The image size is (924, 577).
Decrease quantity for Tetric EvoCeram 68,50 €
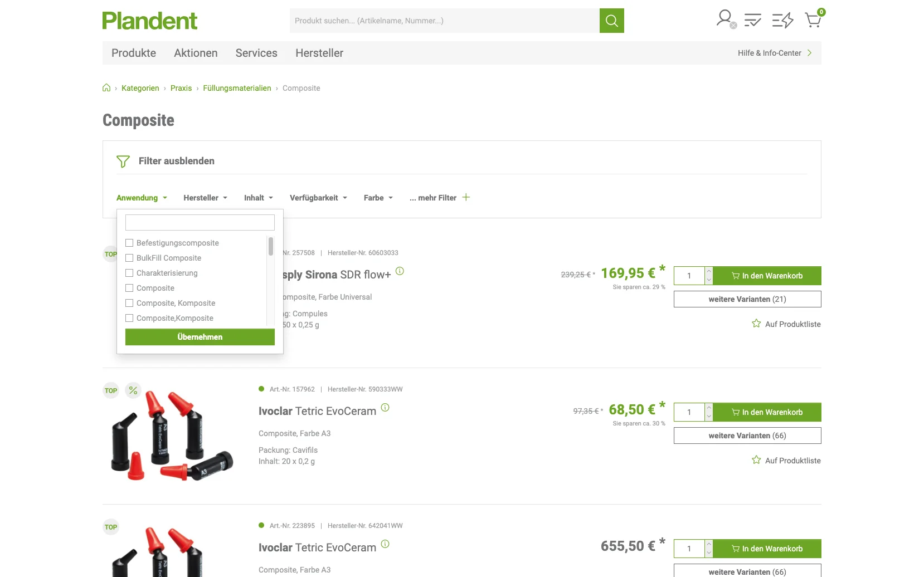pos(709,417)
